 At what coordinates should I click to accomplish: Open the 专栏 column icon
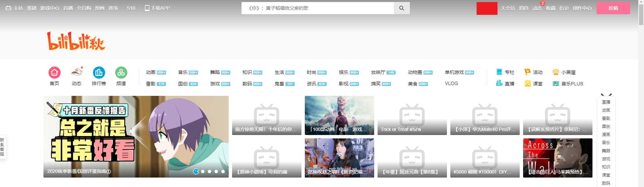point(500,72)
